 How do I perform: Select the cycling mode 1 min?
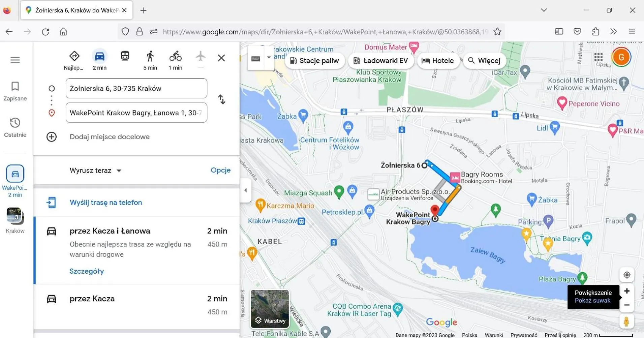click(175, 61)
